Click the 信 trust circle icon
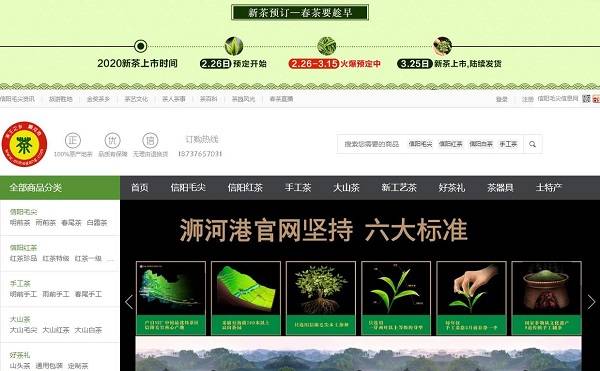This screenshot has height=371, width=600. [150, 140]
